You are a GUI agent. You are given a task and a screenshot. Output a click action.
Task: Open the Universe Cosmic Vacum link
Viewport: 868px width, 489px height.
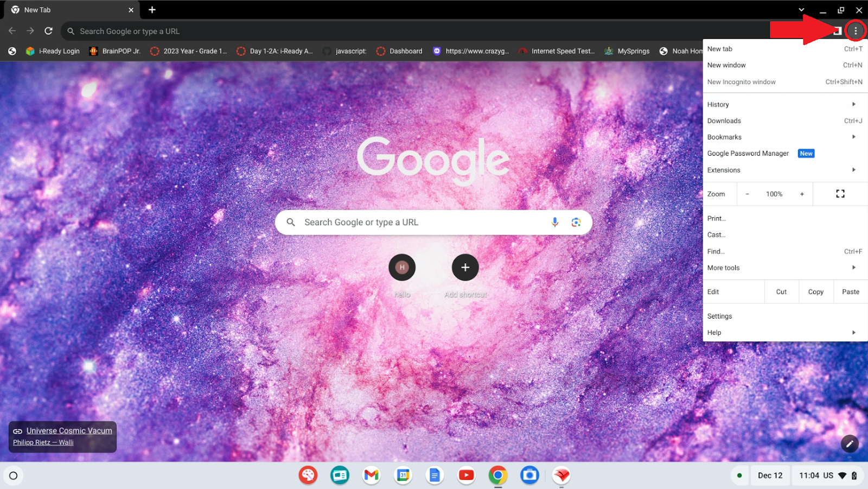click(69, 430)
